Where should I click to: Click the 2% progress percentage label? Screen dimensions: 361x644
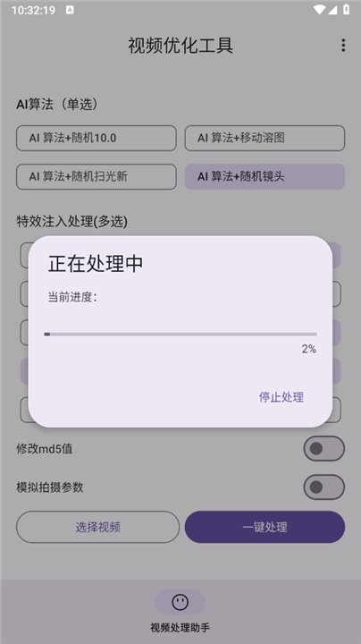click(x=309, y=349)
